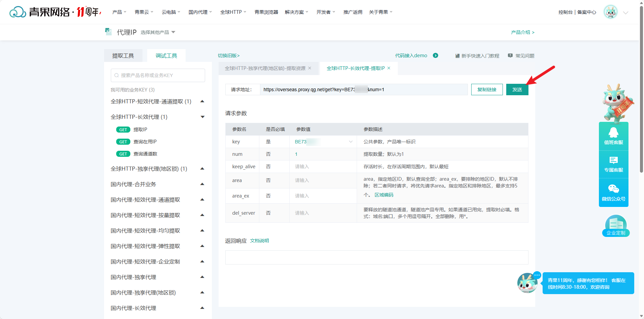Select the 查询在用IP GET endpoint
The height and width of the screenshot is (319, 644).
[136, 142]
